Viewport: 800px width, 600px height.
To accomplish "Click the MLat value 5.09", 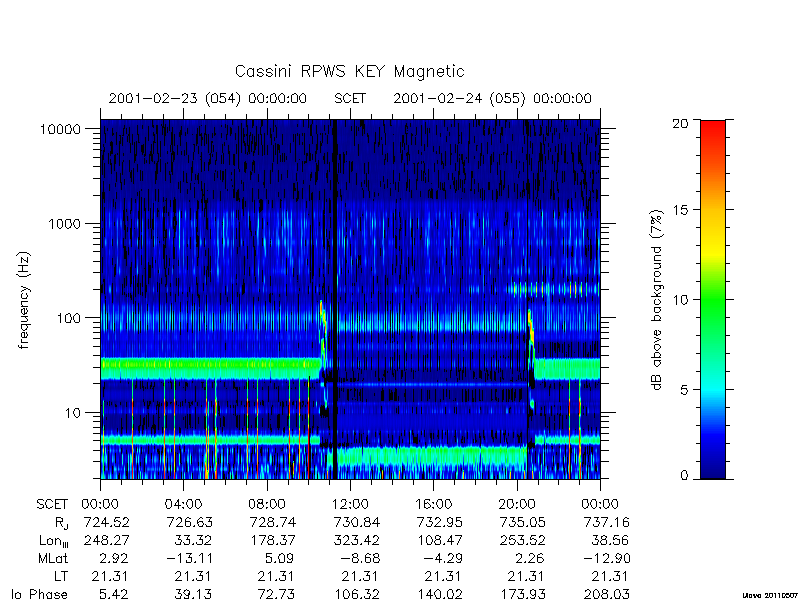I will point(281,559).
